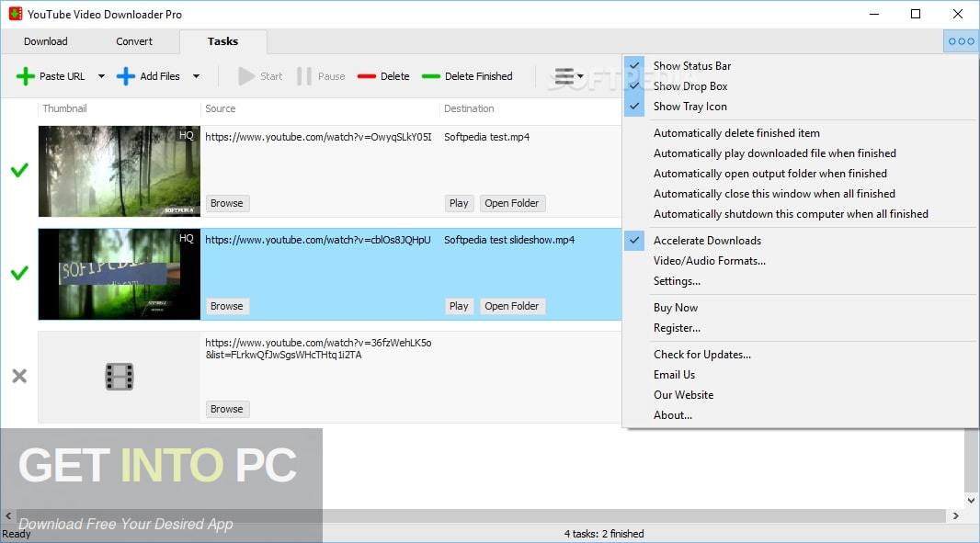Click green checkmark for Softpedia test.mp4

click(19, 170)
